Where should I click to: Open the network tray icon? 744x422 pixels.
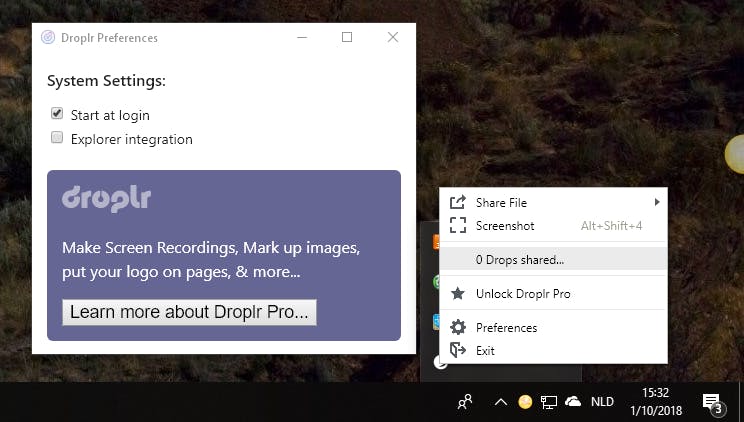[x=549, y=402]
